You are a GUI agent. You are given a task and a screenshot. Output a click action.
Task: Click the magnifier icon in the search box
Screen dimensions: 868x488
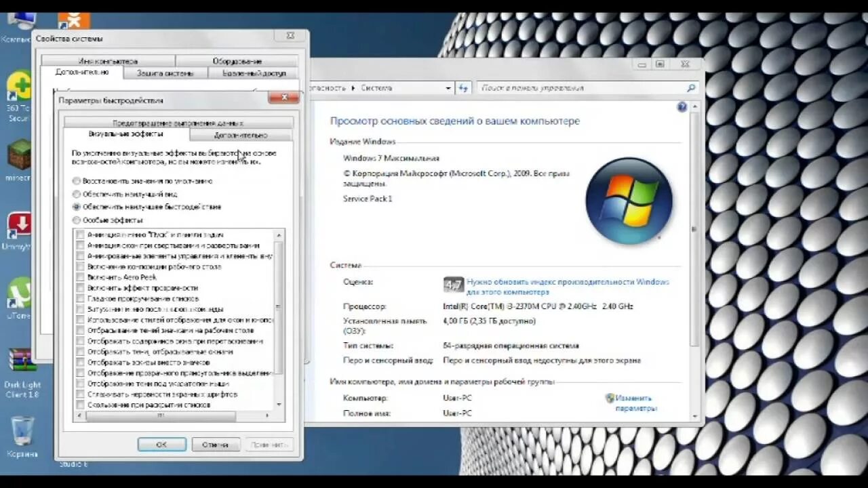(691, 87)
